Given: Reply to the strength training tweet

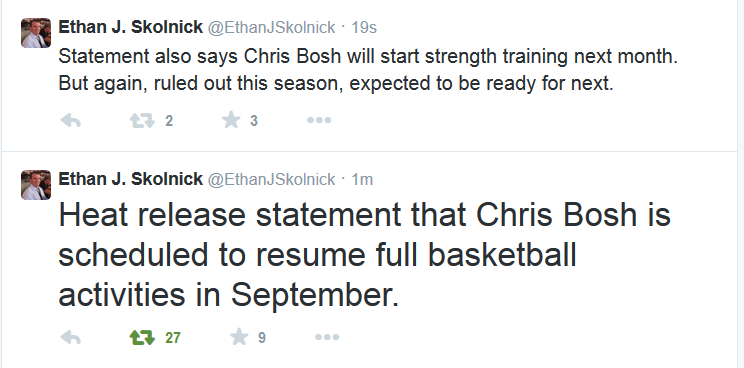Looking at the screenshot, I should (x=71, y=121).
